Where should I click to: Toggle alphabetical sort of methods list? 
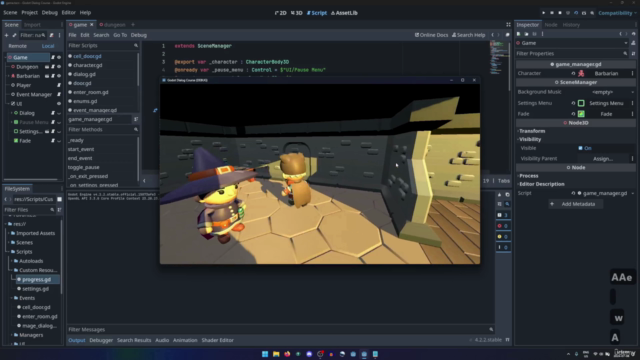(x=136, y=119)
